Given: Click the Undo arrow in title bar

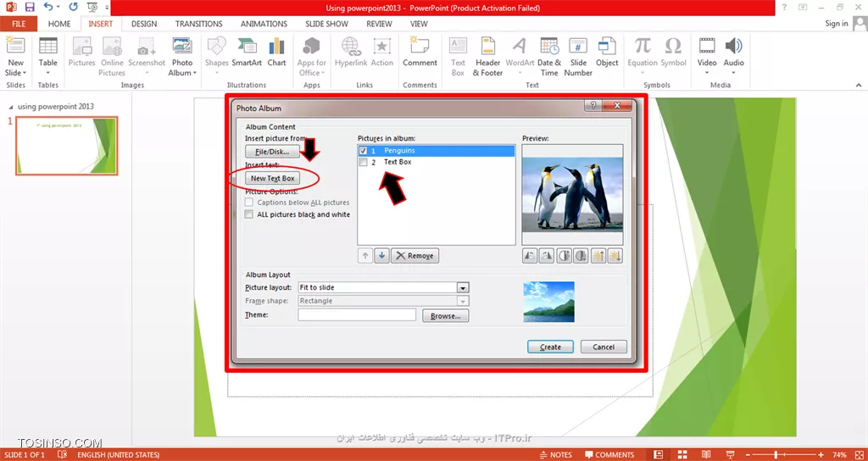Looking at the screenshot, I should click(x=48, y=8).
